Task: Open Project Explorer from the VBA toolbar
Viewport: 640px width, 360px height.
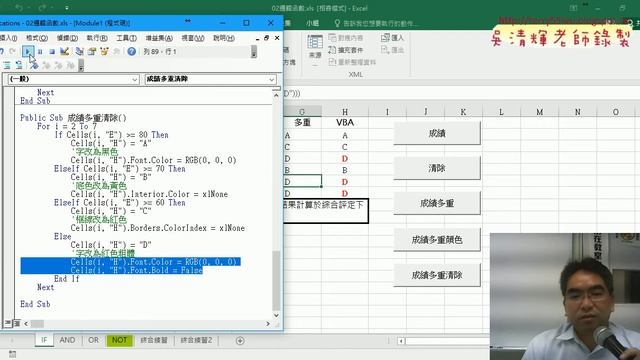Action: click(x=80, y=51)
